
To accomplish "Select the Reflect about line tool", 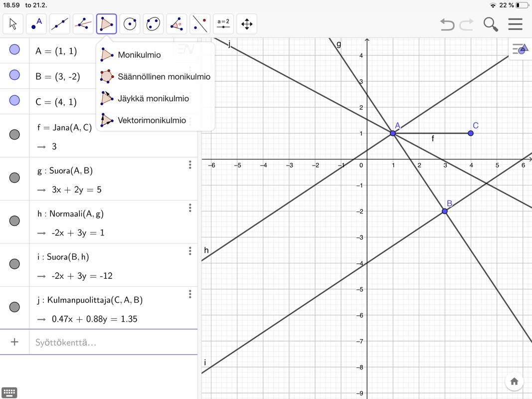I will 200,24.
